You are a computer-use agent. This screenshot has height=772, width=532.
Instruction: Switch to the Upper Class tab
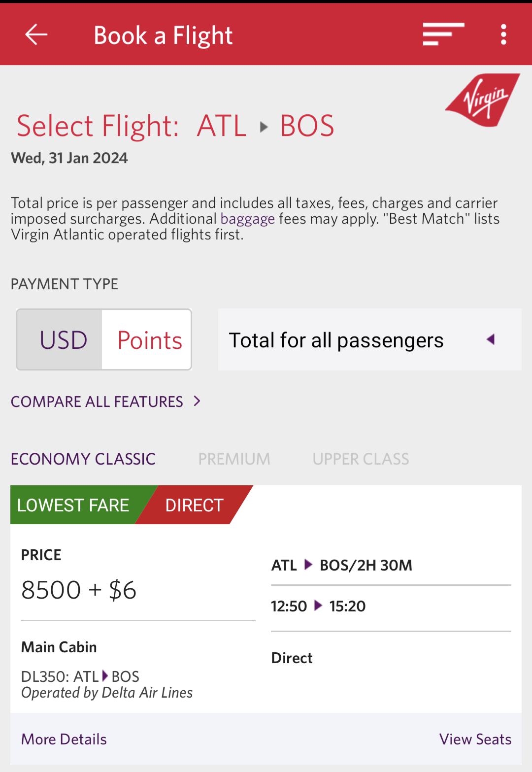click(x=361, y=459)
